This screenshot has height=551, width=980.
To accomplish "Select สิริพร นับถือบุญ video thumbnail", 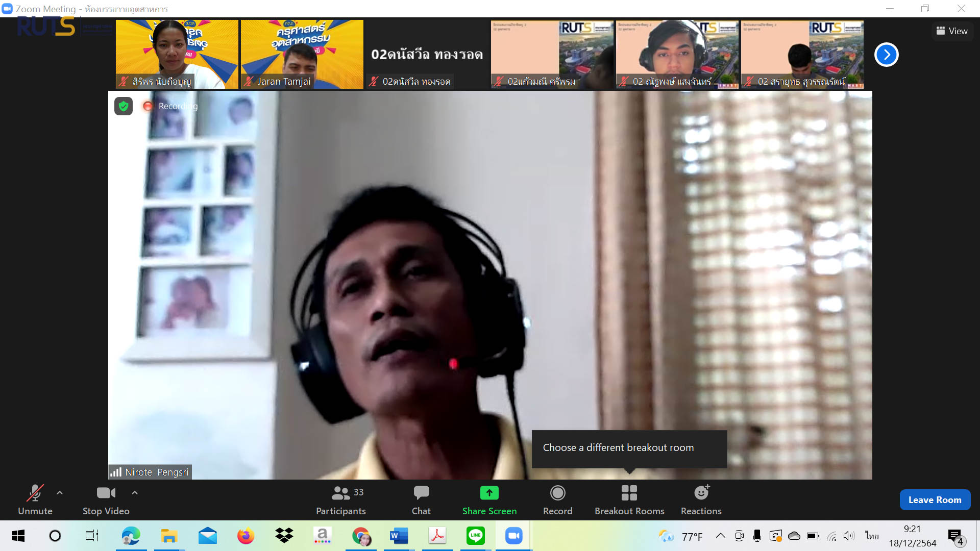I will point(177,54).
